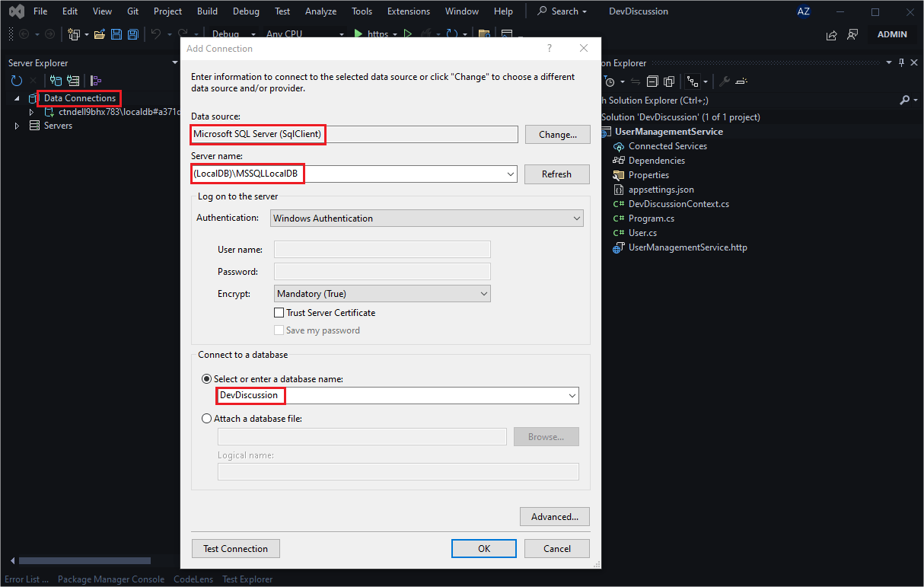Image resolution: width=924 pixels, height=587 pixels.
Task: Click the Advanced... button
Action: (555, 517)
